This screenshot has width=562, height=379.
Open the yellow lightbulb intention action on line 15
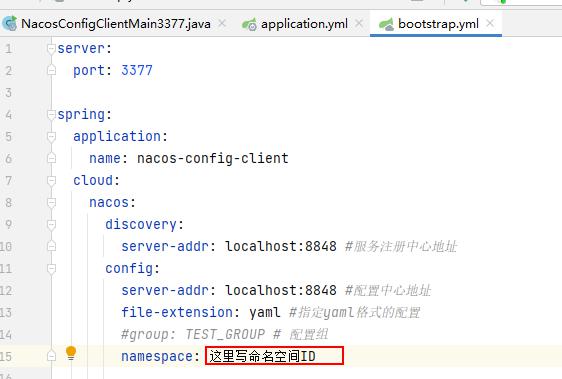point(71,353)
